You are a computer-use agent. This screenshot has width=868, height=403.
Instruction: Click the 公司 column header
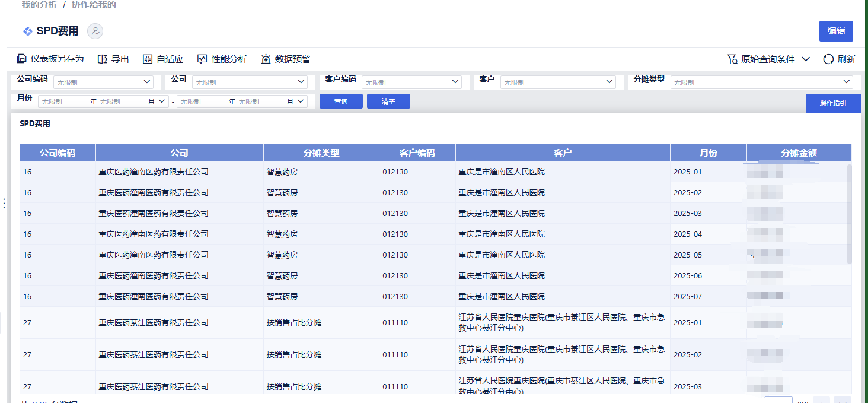point(180,153)
